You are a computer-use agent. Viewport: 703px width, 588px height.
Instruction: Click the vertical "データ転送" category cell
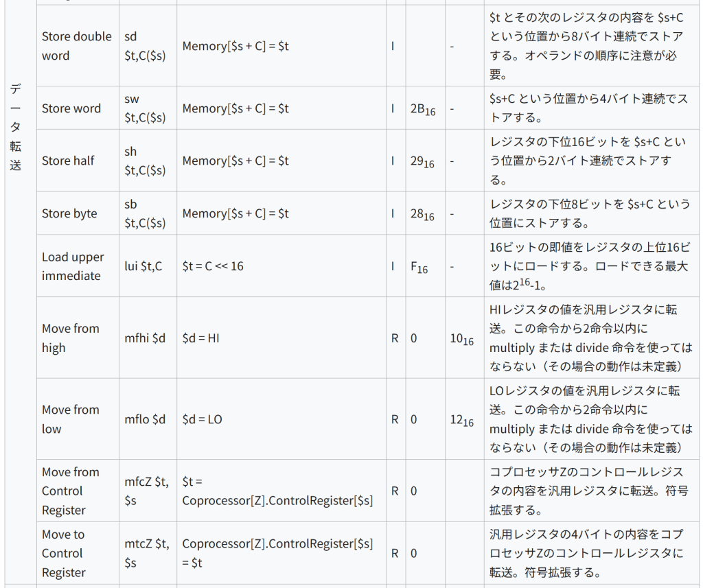point(16,127)
